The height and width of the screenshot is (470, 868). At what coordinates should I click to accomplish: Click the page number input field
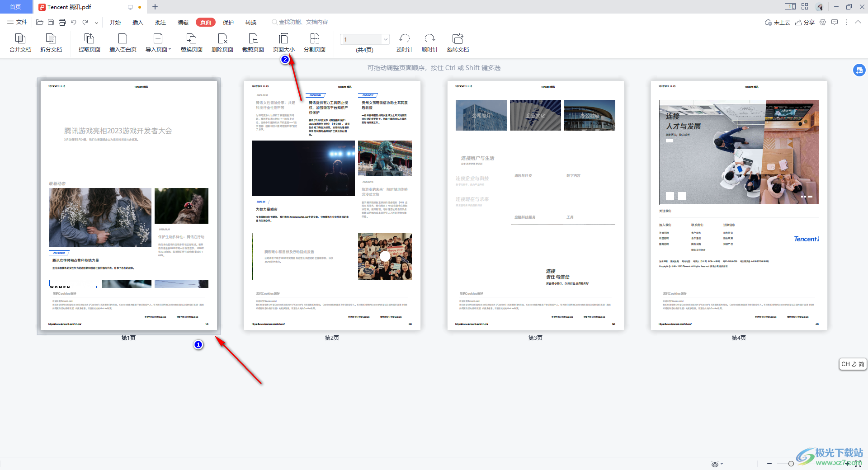point(362,39)
